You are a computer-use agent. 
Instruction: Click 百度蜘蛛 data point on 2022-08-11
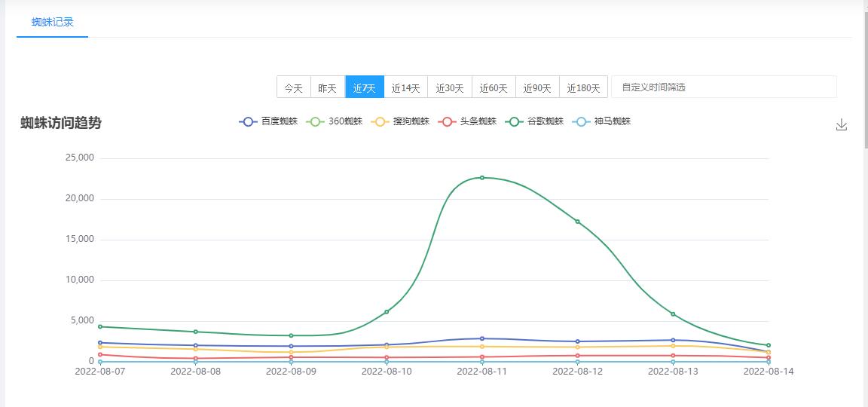coord(482,338)
